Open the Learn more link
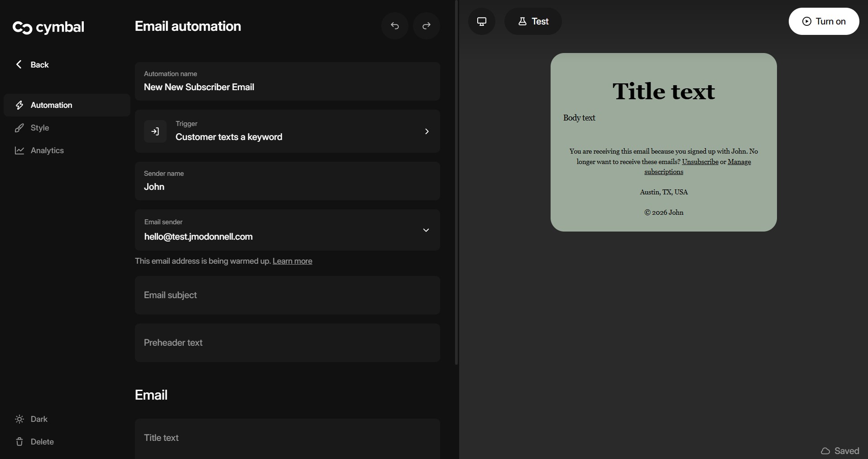 [x=292, y=261]
